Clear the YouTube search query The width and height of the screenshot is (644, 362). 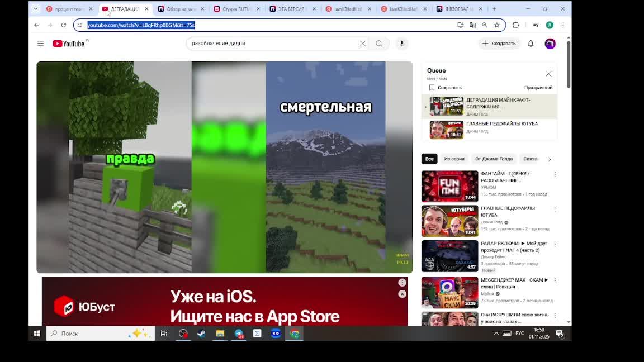(363, 44)
